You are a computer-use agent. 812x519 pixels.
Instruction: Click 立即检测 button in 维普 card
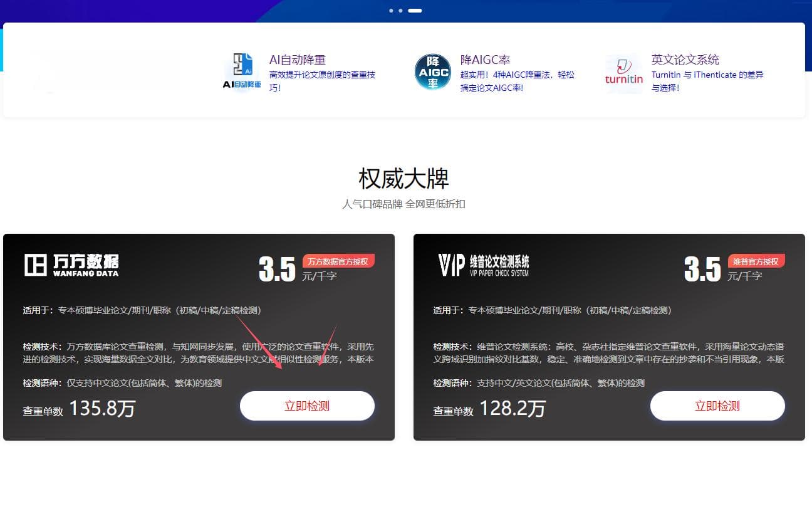(717, 406)
